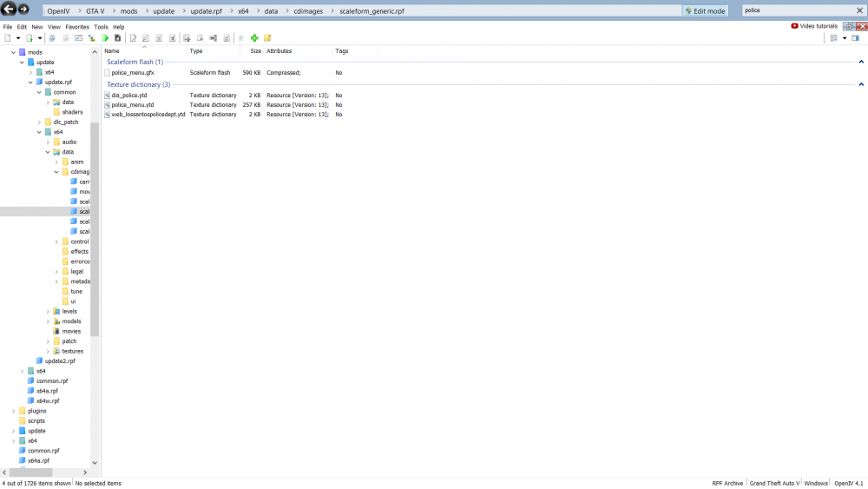Click the shaders folder icon

56,112
